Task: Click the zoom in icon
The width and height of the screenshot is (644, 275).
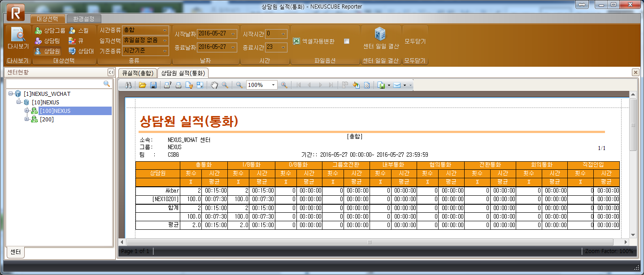Action: (284, 85)
